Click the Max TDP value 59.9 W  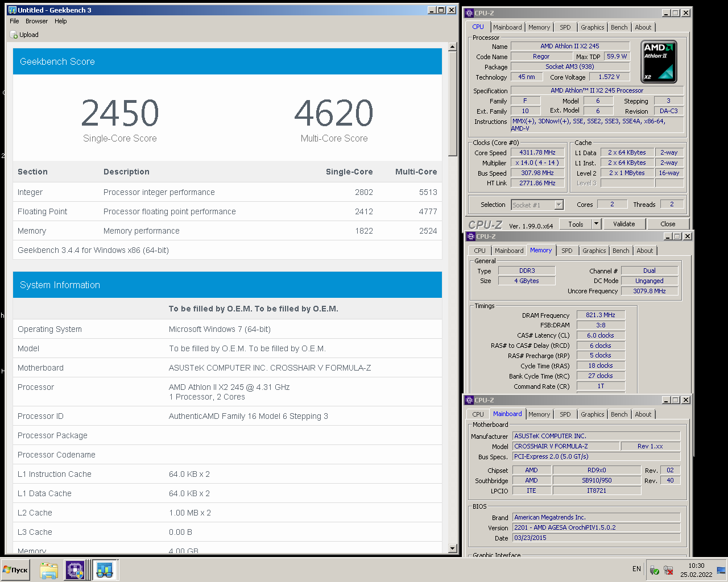(617, 56)
